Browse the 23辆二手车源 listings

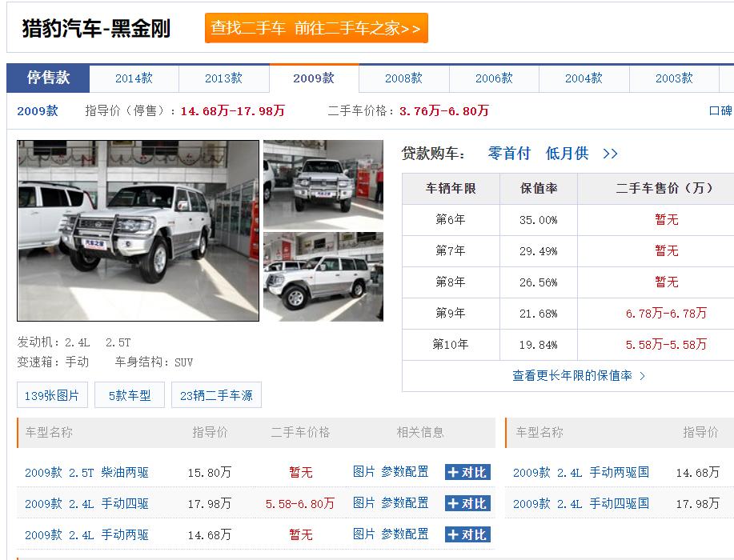pyautogui.click(x=218, y=394)
